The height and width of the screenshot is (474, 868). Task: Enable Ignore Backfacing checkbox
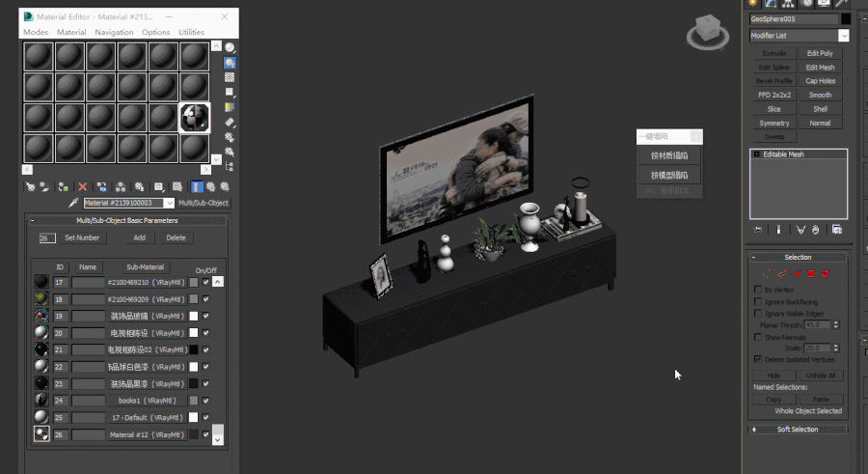(758, 301)
